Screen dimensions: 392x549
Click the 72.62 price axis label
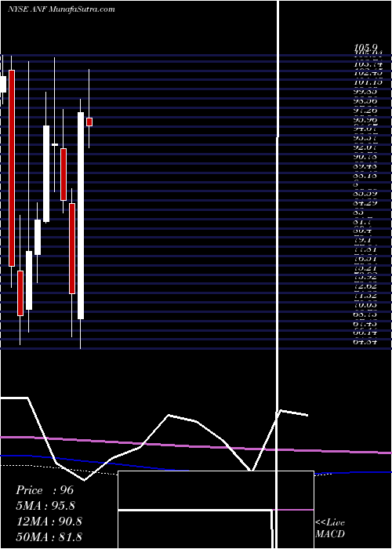366,287
